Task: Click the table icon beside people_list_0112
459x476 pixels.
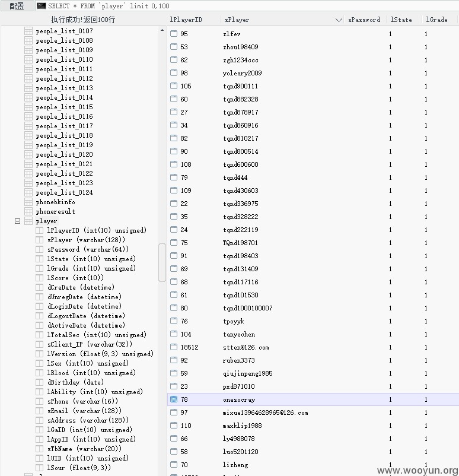Action: click(x=28, y=78)
